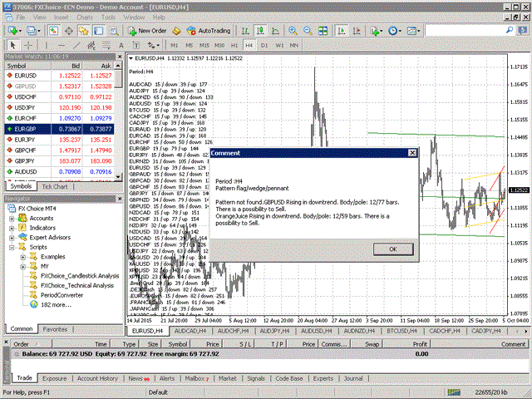Switch to the H1 timeframe

(234, 45)
